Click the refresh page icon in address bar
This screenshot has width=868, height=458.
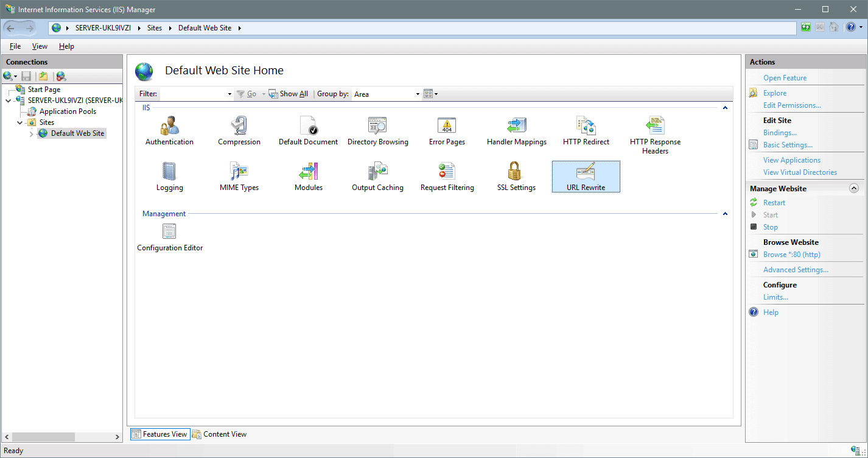click(x=806, y=27)
